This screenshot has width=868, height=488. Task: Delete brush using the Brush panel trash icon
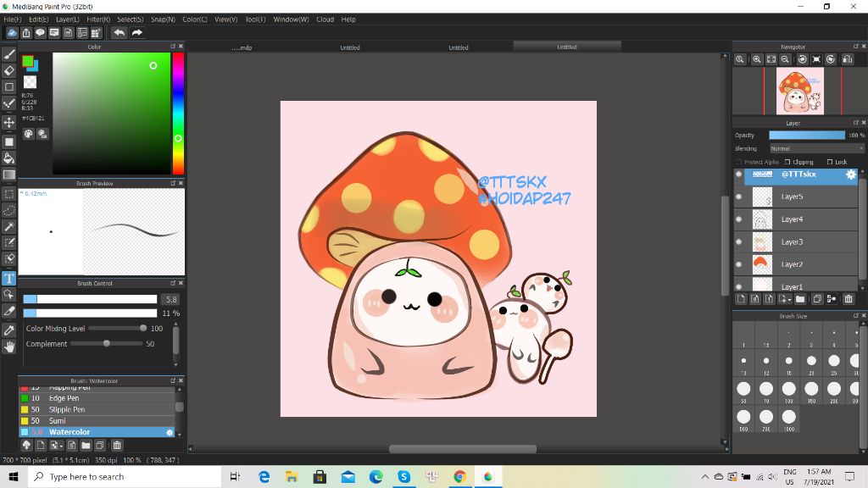(117, 446)
